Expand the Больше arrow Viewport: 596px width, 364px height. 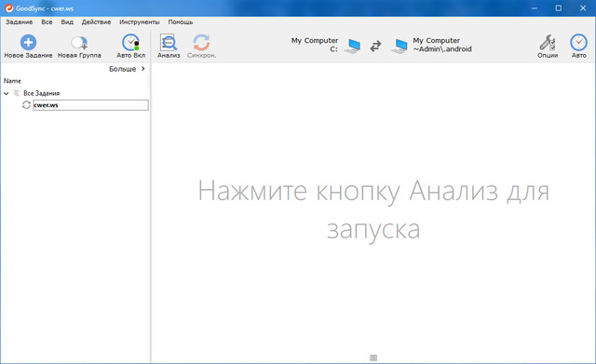[x=142, y=69]
